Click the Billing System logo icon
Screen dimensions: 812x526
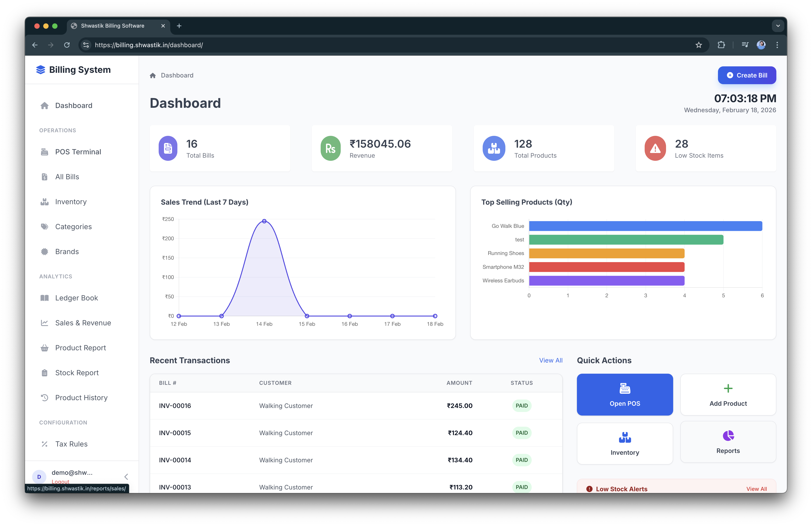point(40,69)
